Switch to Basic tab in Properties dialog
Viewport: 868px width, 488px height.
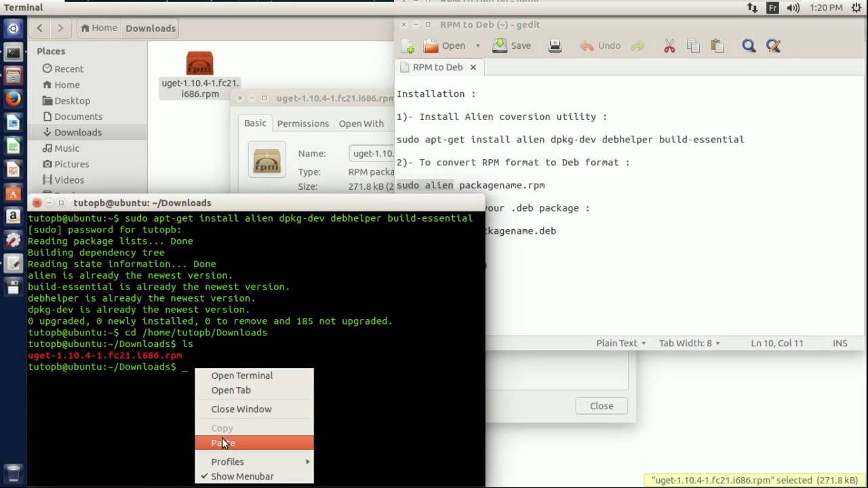pyautogui.click(x=255, y=123)
